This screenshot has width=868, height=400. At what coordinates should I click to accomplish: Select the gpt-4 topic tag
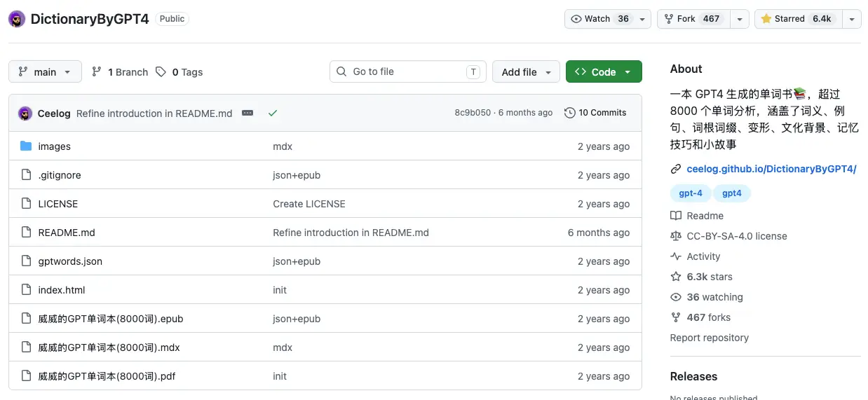point(691,193)
